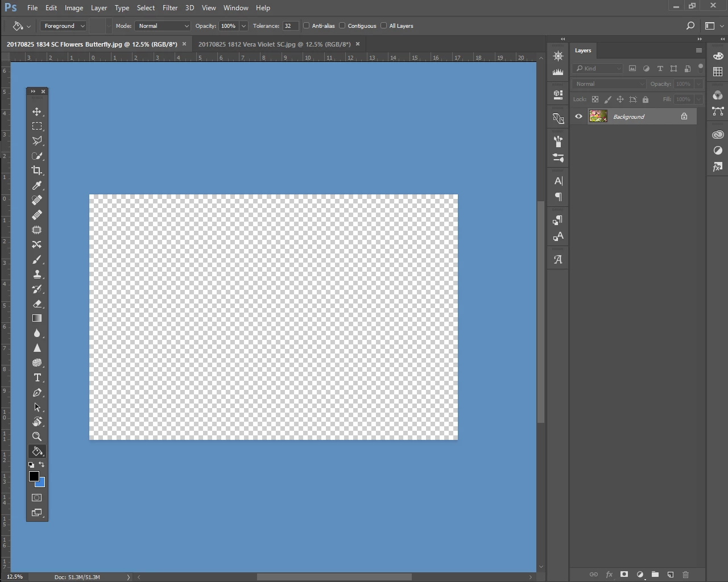Click the Layers panel tab
This screenshot has height=582, width=728.
(583, 50)
